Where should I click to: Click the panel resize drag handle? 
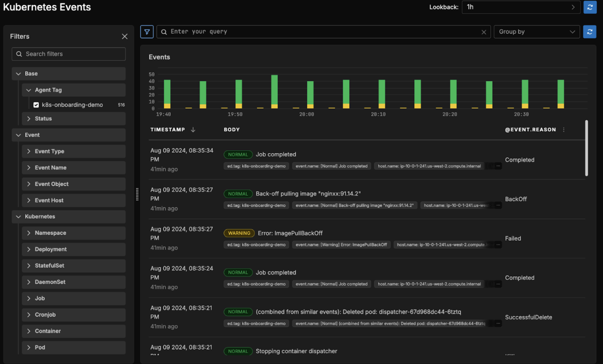pos(137,194)
